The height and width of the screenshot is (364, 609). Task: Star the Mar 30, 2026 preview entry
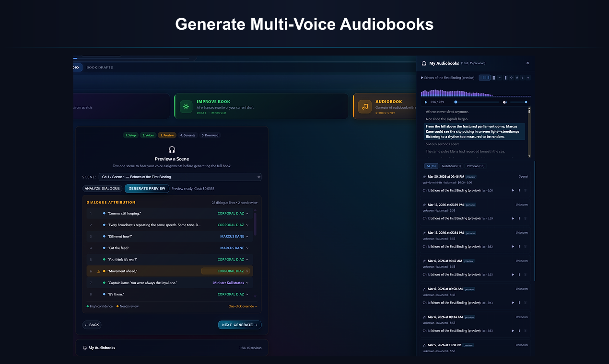424,176
